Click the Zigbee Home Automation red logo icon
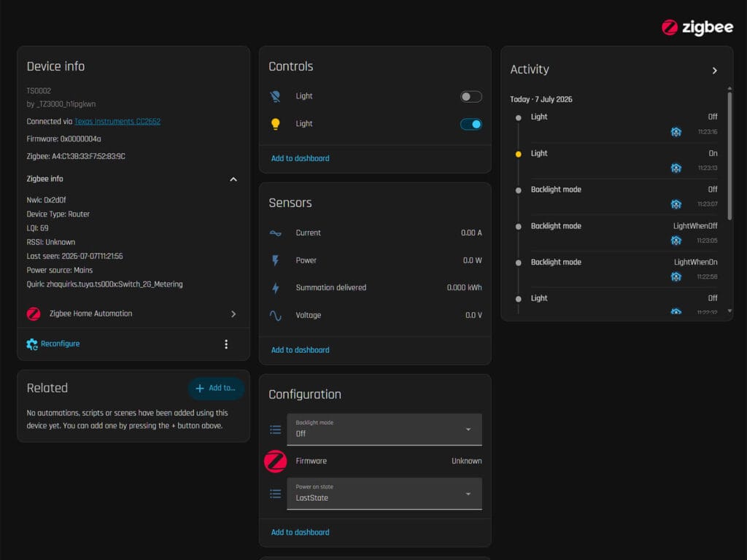 coord(34,314)
